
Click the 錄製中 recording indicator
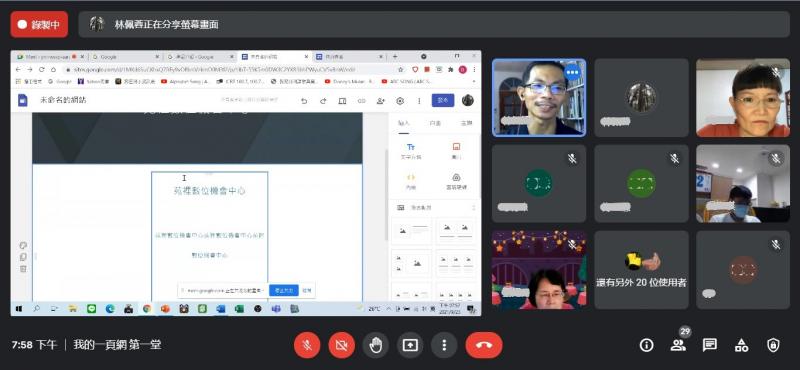[39, 24]
